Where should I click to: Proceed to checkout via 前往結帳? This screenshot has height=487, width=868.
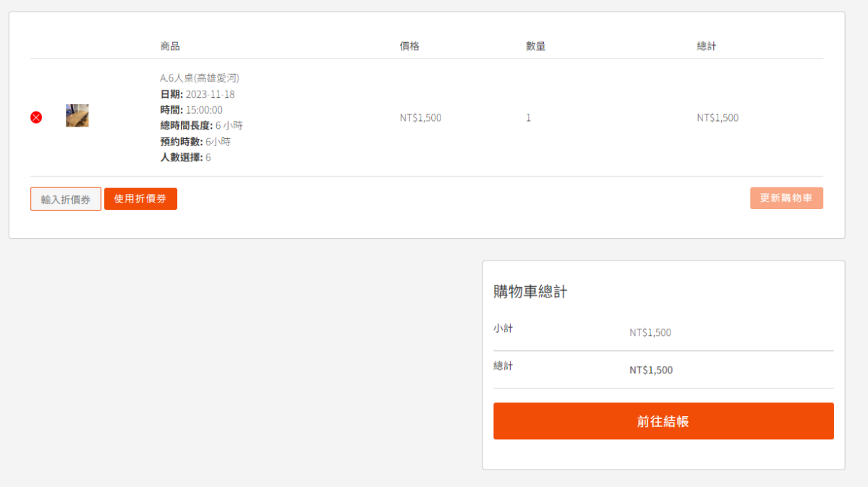[663, 421]
